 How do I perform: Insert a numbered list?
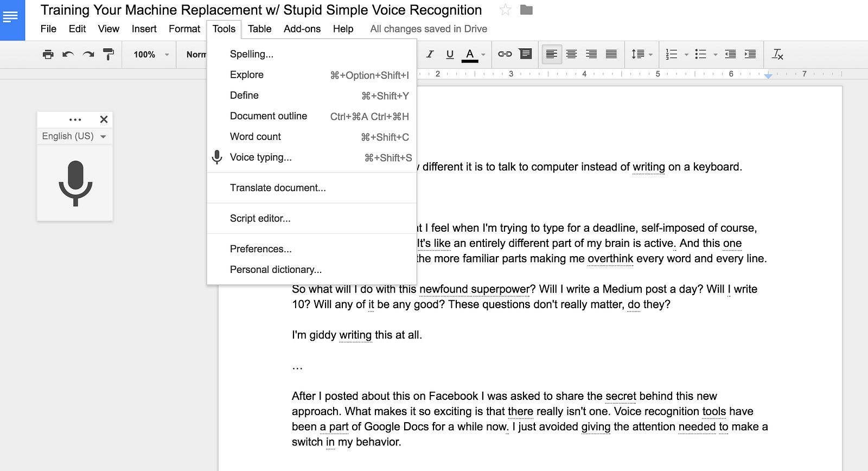pos(672,54)
